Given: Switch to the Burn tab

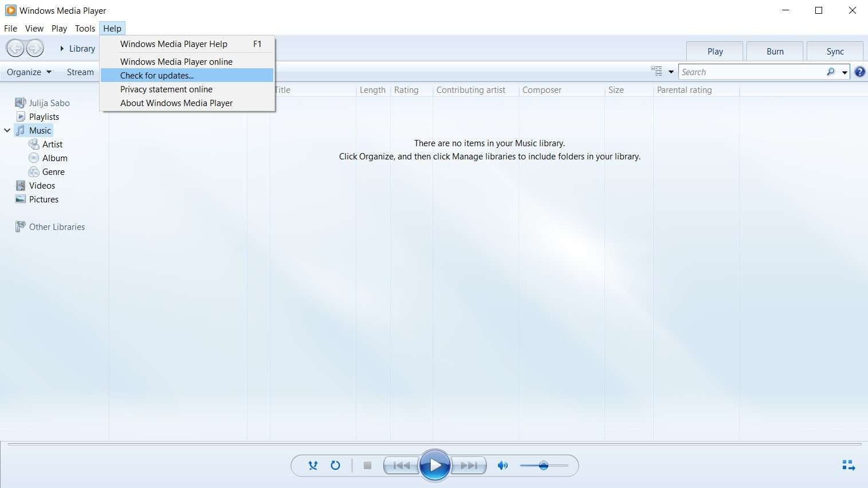Looking at the screenshot, I should [x=775, y=51].
